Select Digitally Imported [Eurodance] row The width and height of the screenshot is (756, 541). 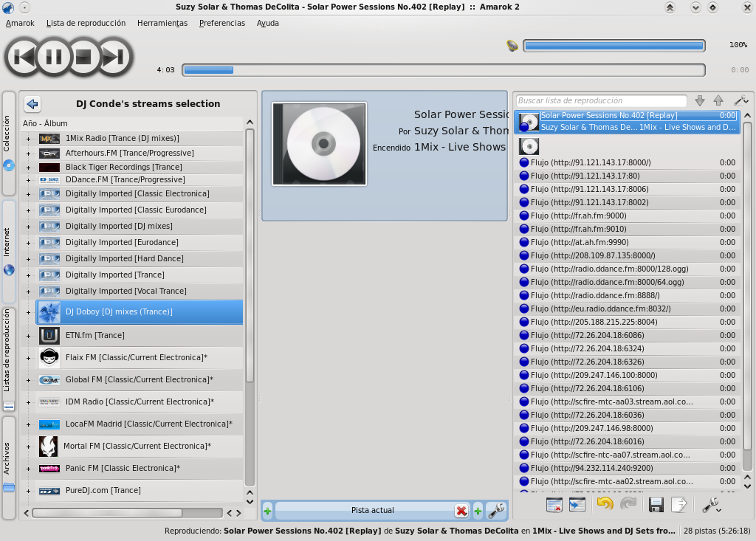click(x=139, y=243)
